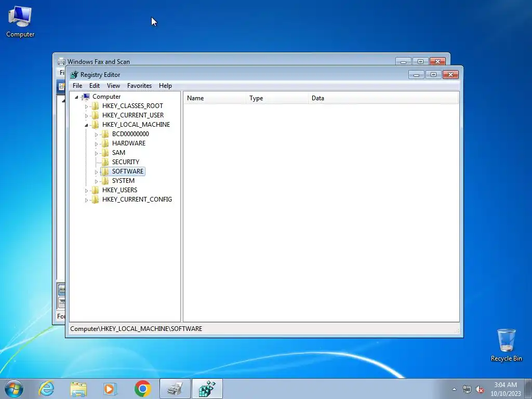
Task: Click the Type column header
Action: point(277,98)
